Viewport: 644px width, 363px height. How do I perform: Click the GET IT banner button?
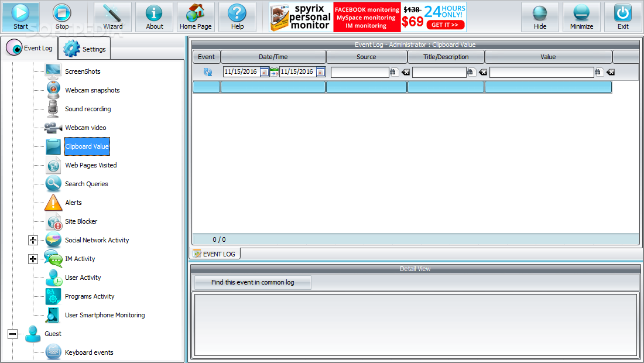coord(445,25)
